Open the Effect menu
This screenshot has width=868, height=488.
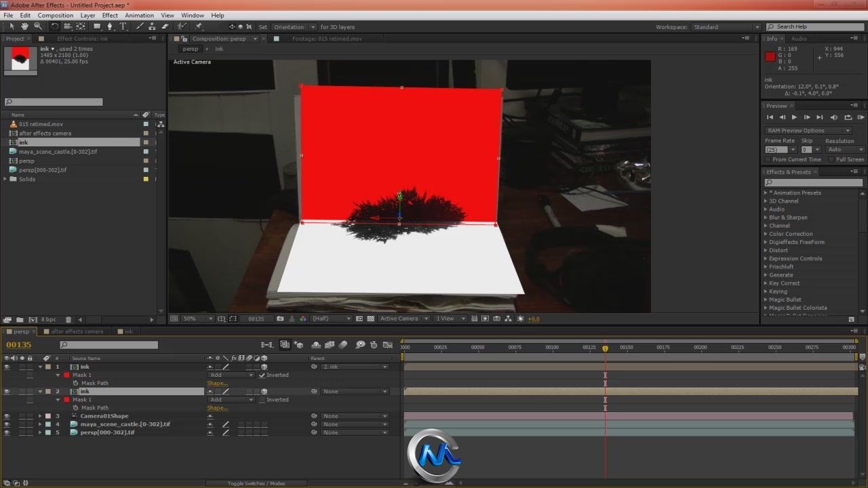[x=110, y=15]
